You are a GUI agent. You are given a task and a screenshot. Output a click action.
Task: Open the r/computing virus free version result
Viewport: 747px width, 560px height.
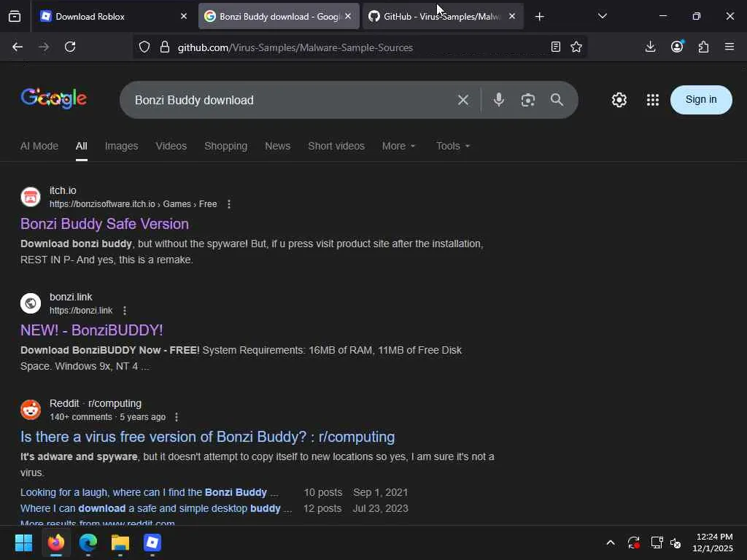pyautogui.click(x=207, y=437)
